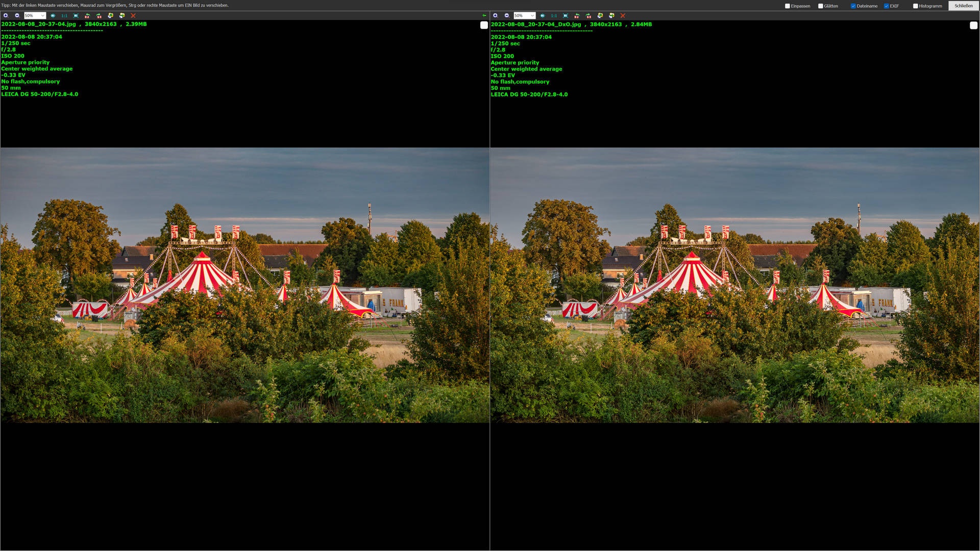Remove image with red X in right pane

623,16
